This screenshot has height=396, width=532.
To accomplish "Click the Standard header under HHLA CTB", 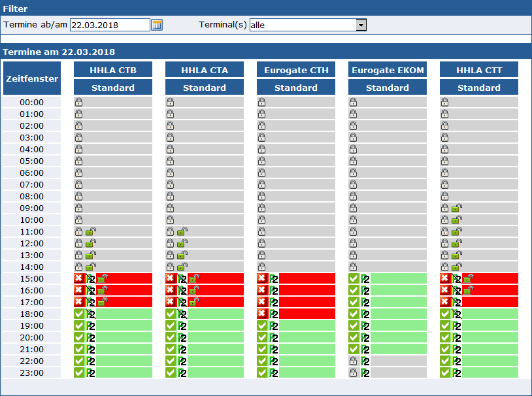I will (x=113, y=88).
